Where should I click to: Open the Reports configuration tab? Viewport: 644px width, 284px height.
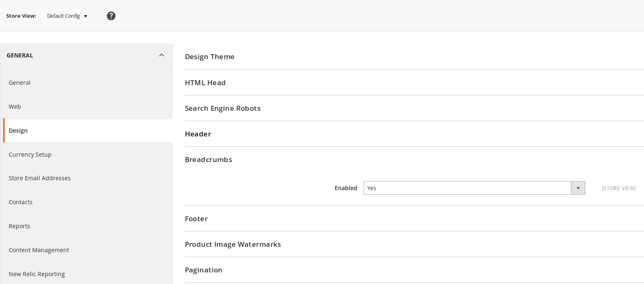coord(19,226)
